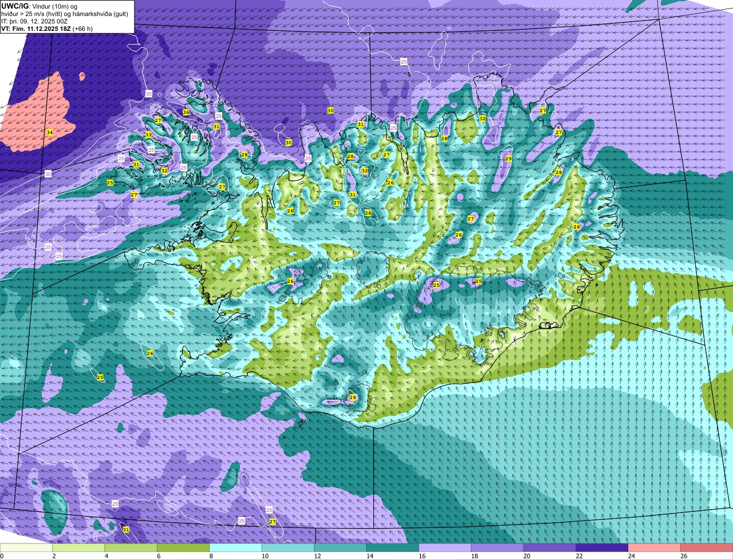Screen dimensions: 733x560
Task: Click the "8" tick label on color scale
Action: 211,556
